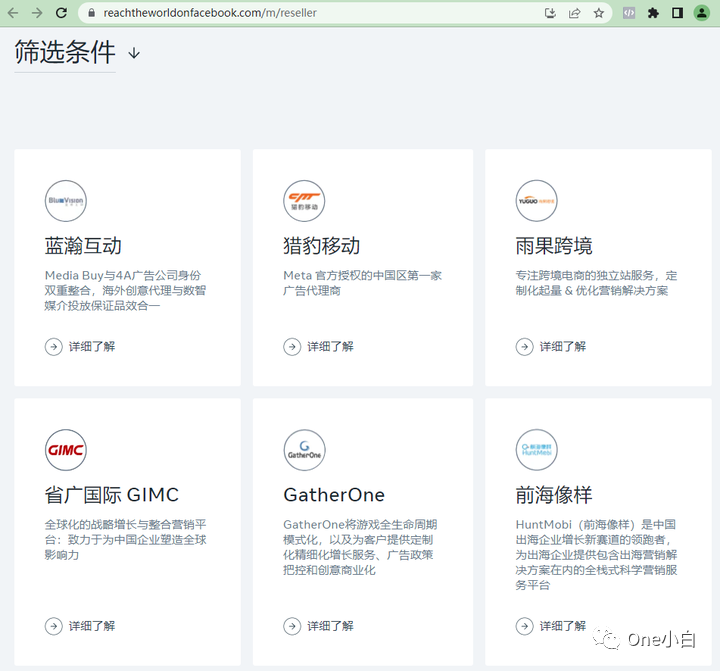Click the GatherOne circular logo
Image resolution: width=720 pixels, height=671 pixels.
tap(304, 450)
